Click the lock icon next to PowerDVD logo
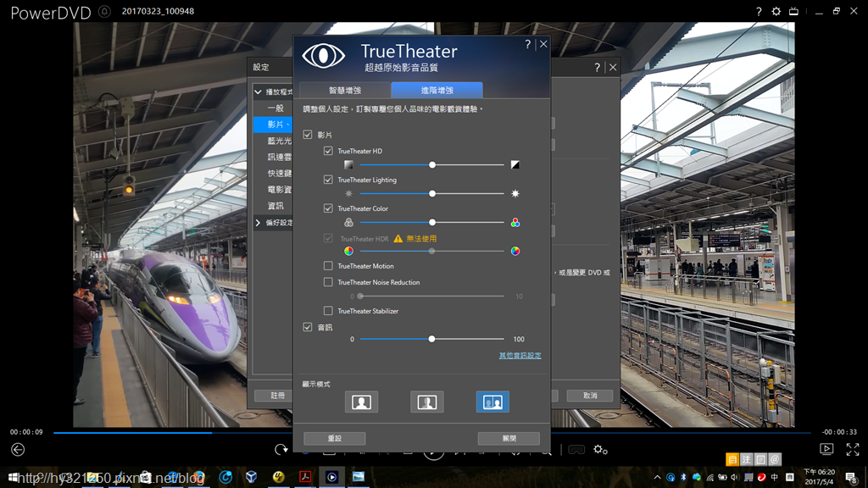This screenshot has width=868, height=488. 104,11
